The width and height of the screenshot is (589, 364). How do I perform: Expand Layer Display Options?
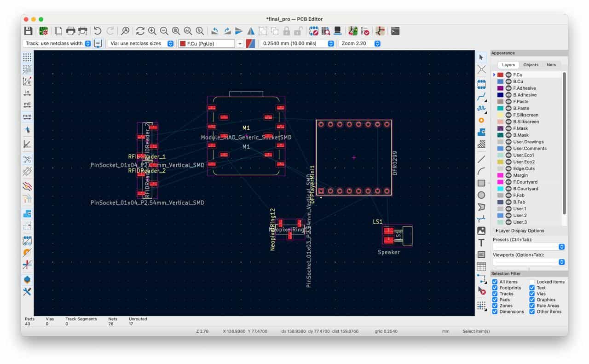click(x=520, y=231)
